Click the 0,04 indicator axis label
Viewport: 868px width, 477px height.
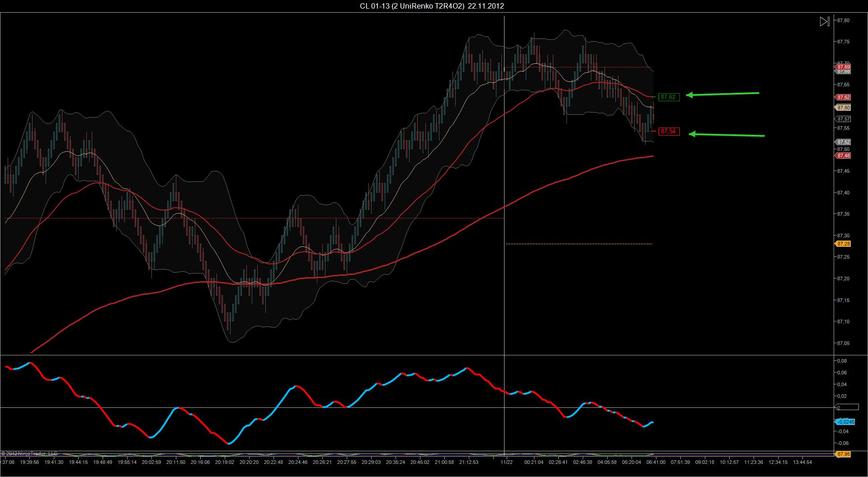tap(842, 384)
